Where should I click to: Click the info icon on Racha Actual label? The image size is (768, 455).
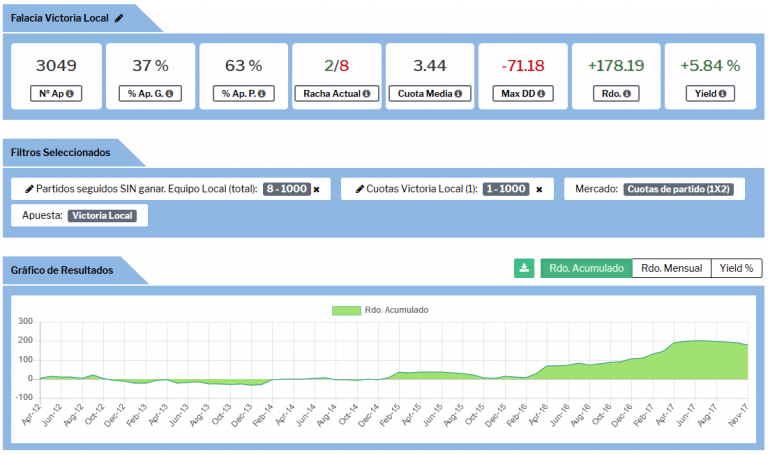coord(366,94)
